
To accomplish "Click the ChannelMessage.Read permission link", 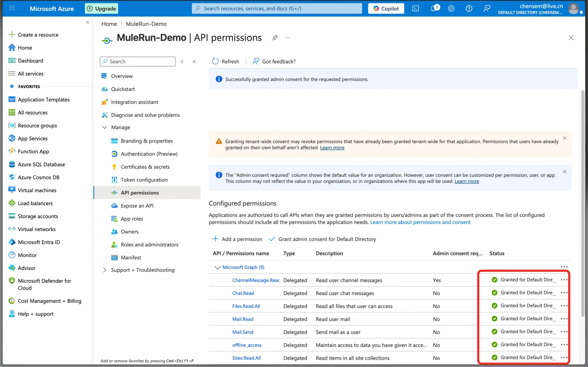I will point(256,280).
